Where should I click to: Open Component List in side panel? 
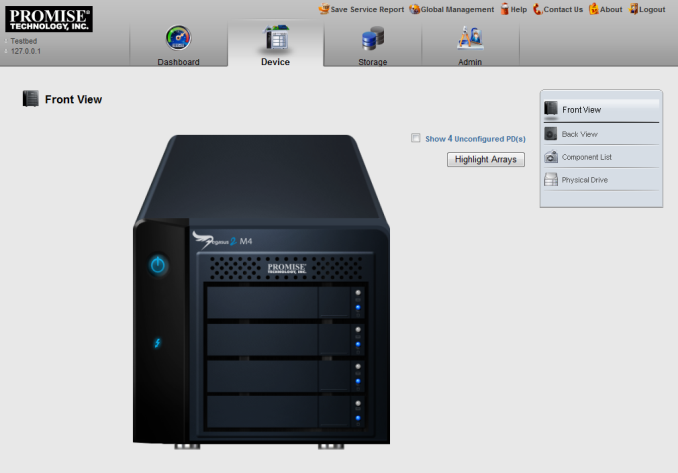601,157
